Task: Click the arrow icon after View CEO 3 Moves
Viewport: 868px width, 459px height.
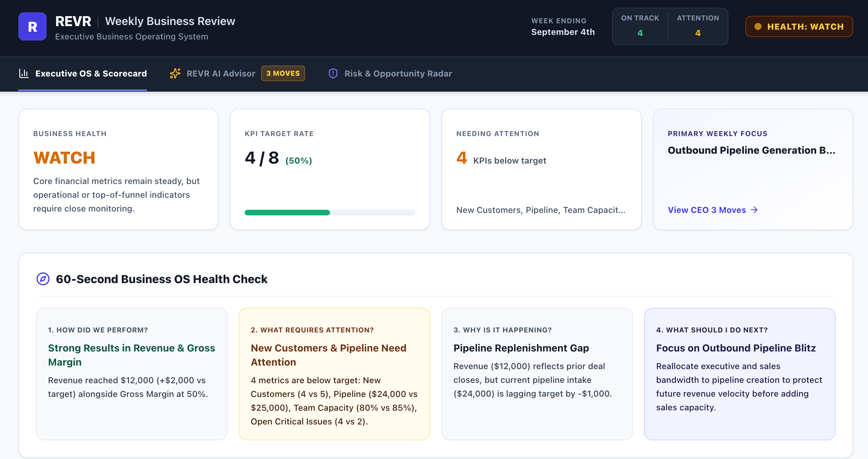Action: [754, 210]
